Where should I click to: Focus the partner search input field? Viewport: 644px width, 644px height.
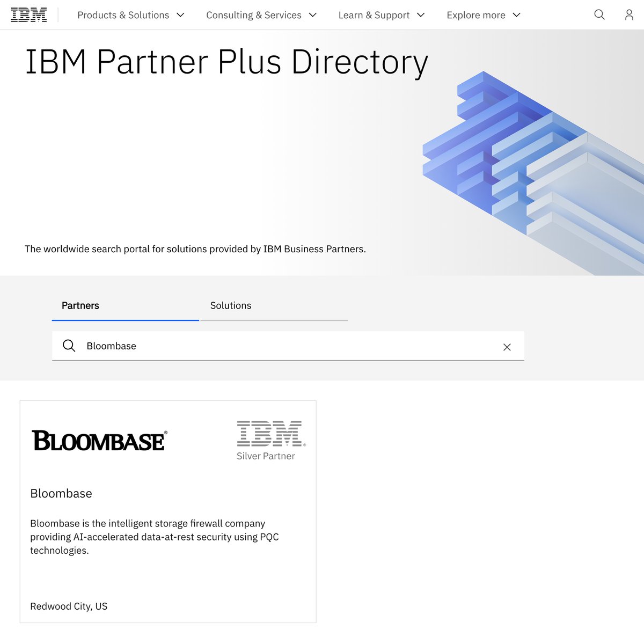(288, 346)
